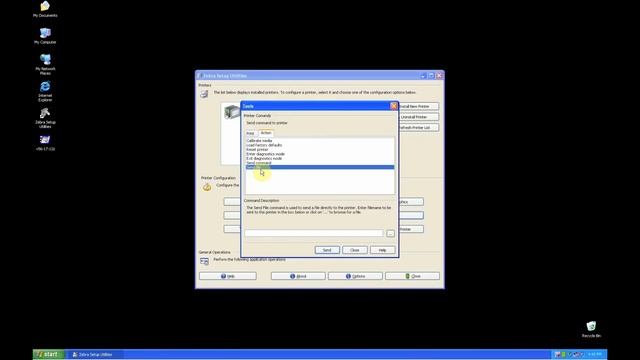Screen dimensions: 640x360
Task: Click the filename input field
Action: [314, 233]
